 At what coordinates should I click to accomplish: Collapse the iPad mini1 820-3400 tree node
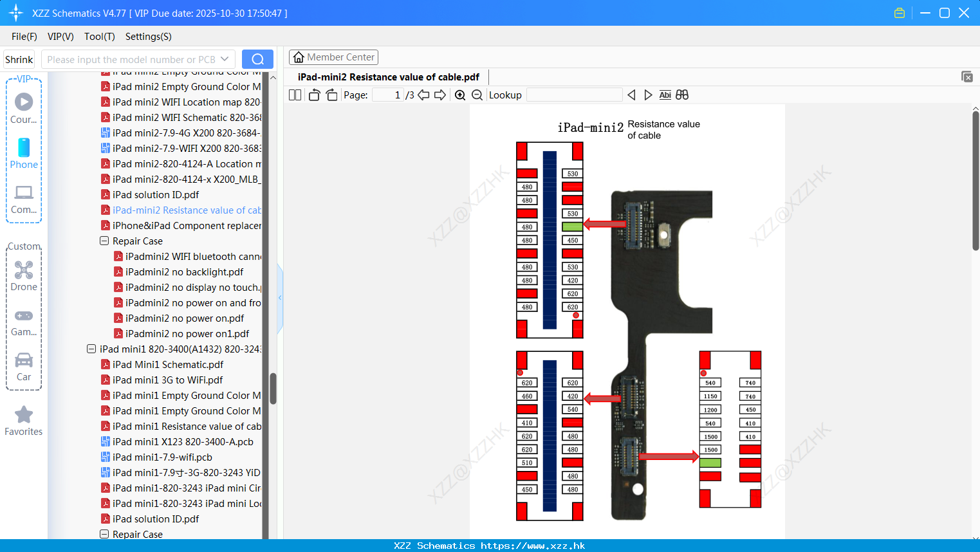pos(91,349)
